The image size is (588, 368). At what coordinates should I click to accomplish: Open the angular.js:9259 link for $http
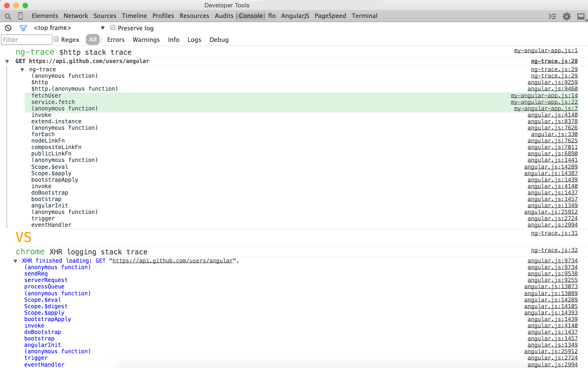(x=553, y=82)
